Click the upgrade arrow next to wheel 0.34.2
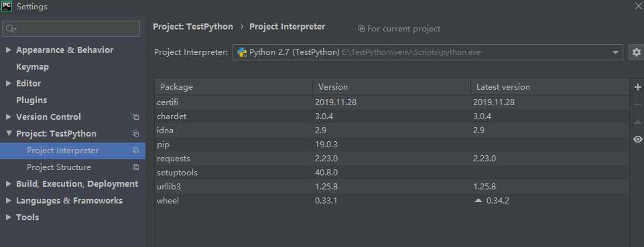Viewport: 644px width, 247px height. [x=478, y=201]
